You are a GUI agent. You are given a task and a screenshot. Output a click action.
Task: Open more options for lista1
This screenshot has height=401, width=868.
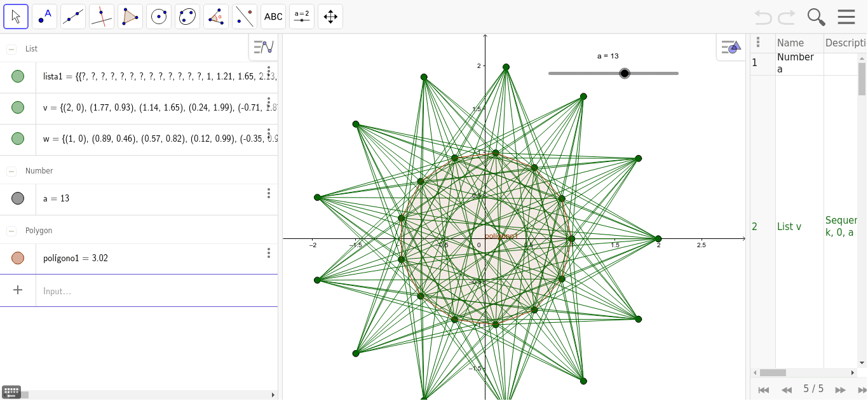pyautogui.click(x=269, y=71)
